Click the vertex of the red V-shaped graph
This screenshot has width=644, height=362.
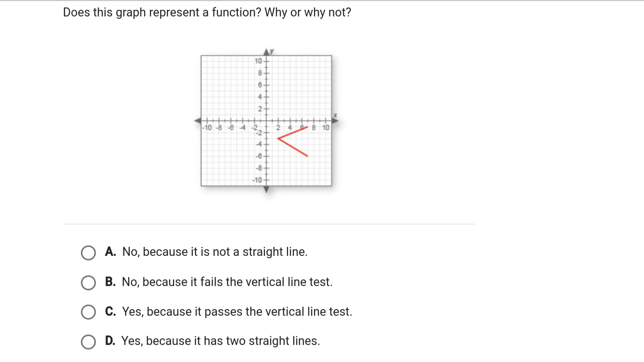coord(279,139)
